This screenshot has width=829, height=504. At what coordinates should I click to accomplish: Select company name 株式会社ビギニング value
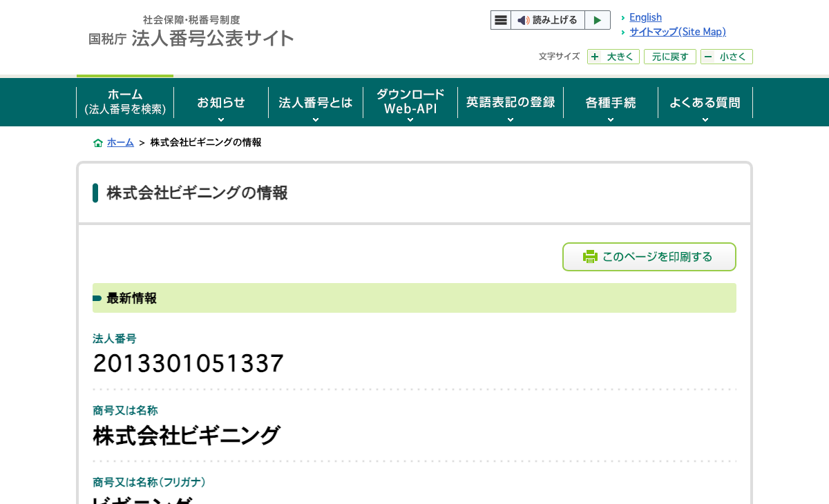click(187, 436)
